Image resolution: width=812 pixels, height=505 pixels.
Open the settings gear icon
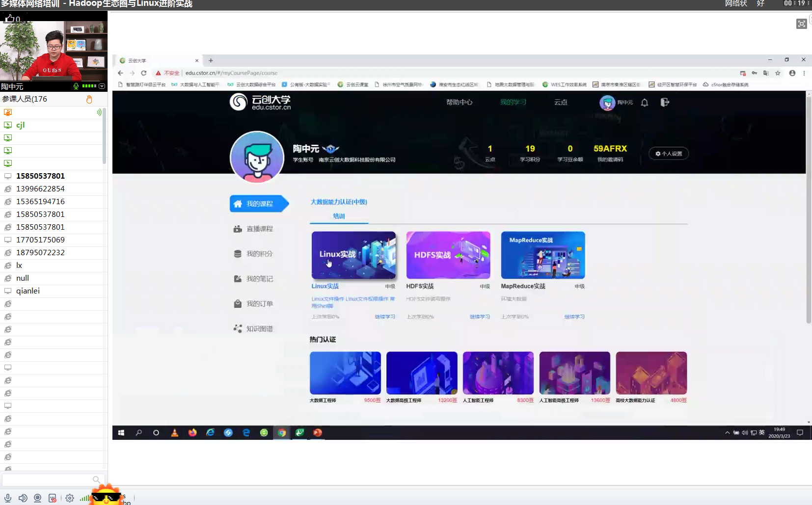(x=70, y=498)
